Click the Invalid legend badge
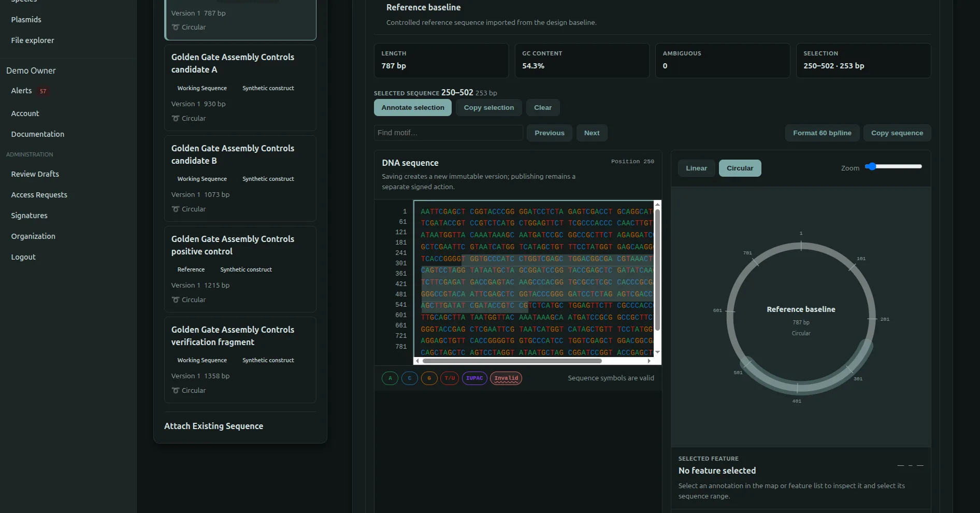 tap(506, 378)
